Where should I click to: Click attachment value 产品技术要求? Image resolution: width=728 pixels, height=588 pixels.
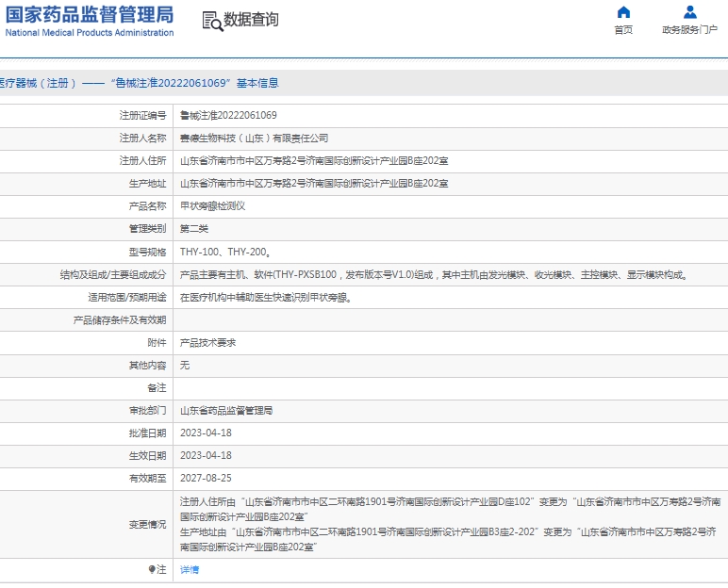pos(208,342)
